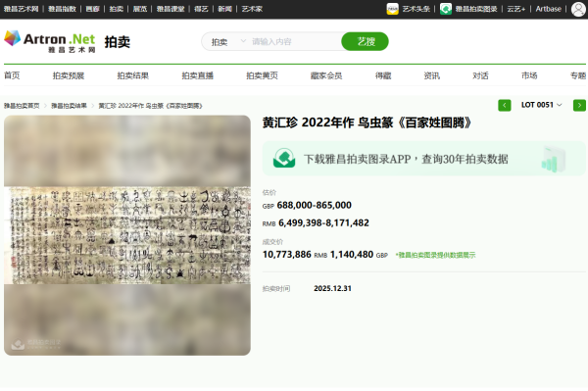Open 藏家会员 navigation item
Image resolution: width=588 pixels, height=391 pixels.
(326, 75)
